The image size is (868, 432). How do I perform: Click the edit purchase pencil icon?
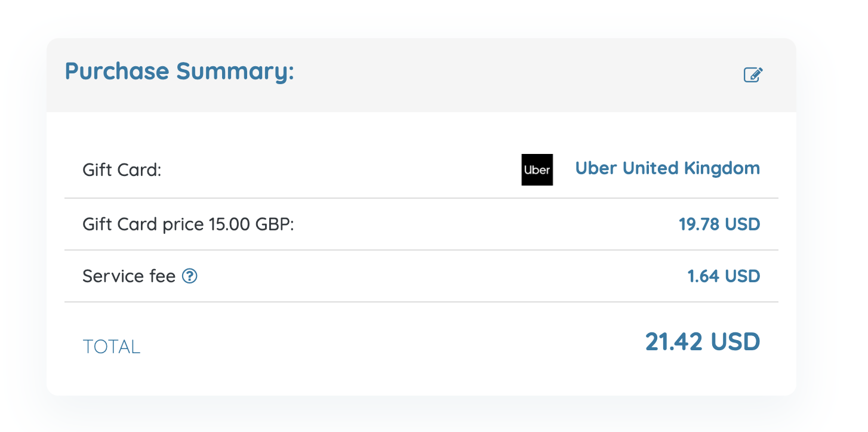[753, 75]
